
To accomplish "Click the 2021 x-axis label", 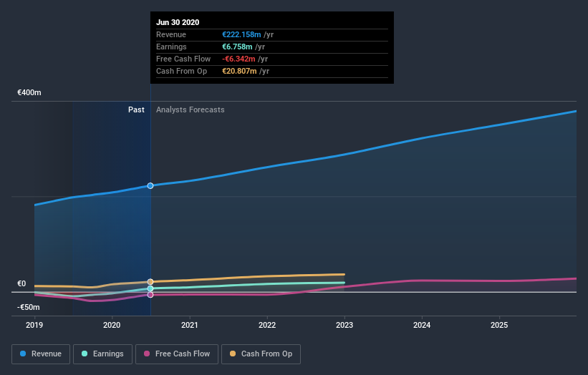I will pos(189,325).
